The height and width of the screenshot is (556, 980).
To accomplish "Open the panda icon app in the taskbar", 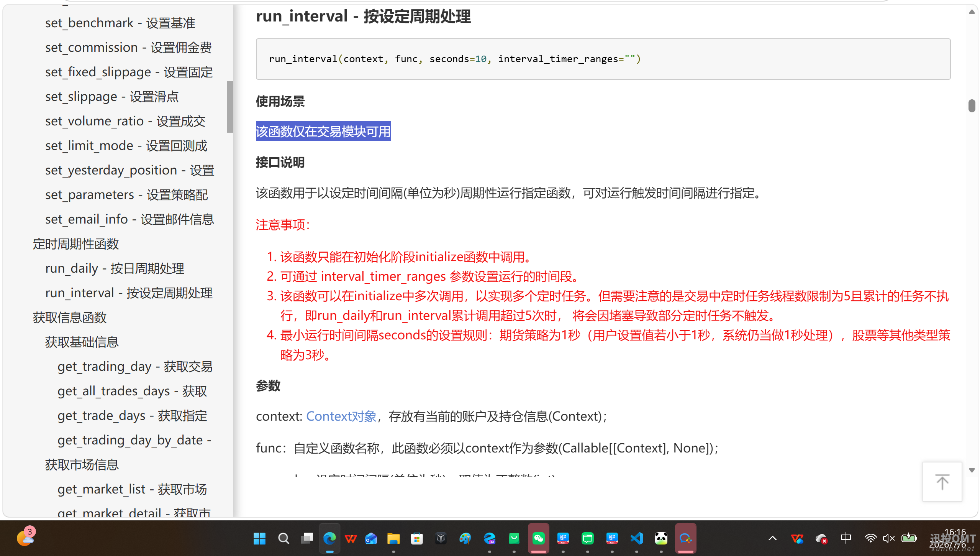I will tap(661, 538).
